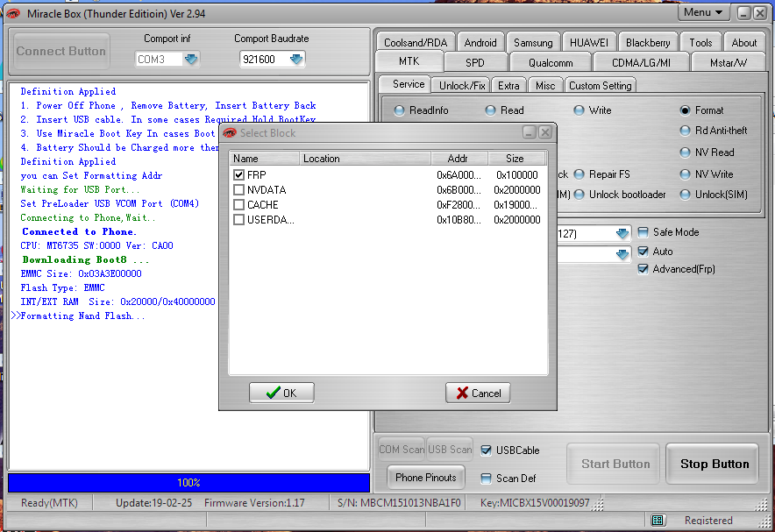
Task: Confirm block selection with OK
Action: tap(281, 393)
